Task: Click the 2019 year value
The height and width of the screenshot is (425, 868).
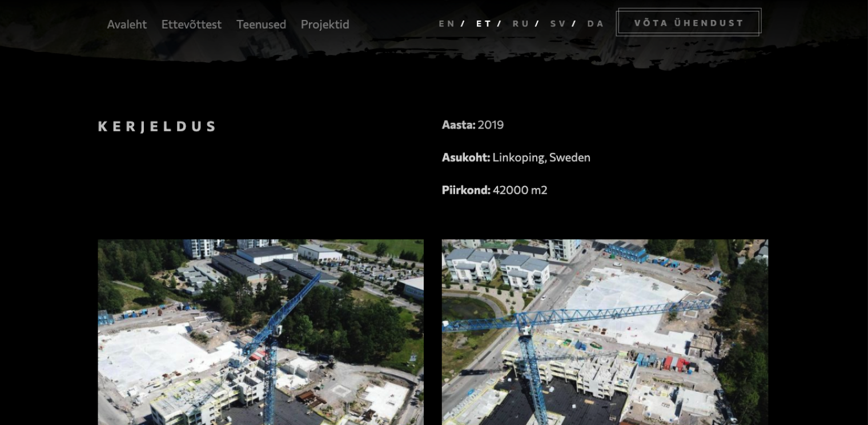Action: tap(491, 125)
